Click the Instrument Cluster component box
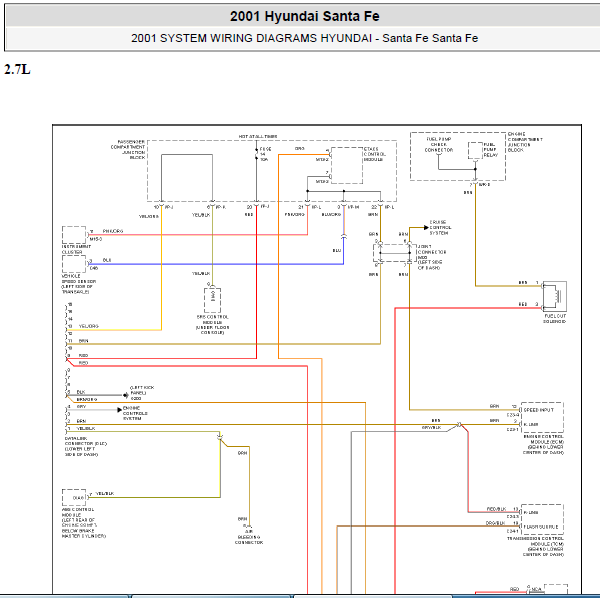Image resolution: width=600 pixels, height=598 pixels. 74,235
